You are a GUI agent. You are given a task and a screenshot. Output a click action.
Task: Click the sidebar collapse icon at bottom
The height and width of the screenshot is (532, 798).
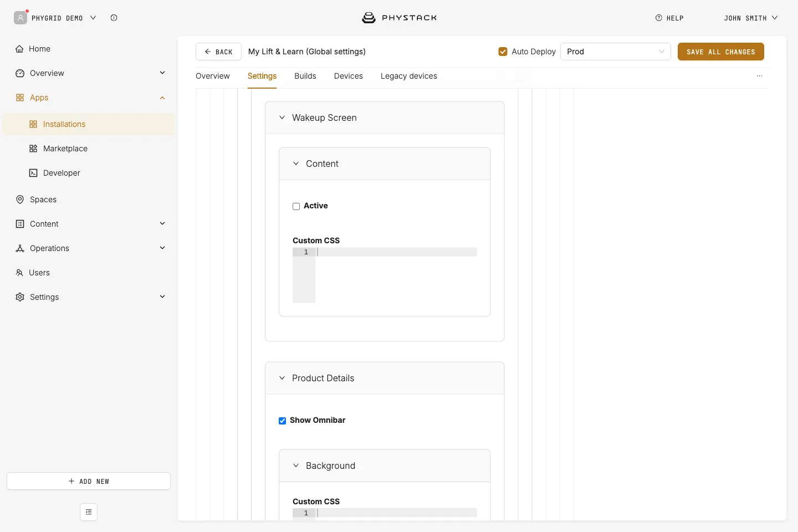[x=89, y=512]
